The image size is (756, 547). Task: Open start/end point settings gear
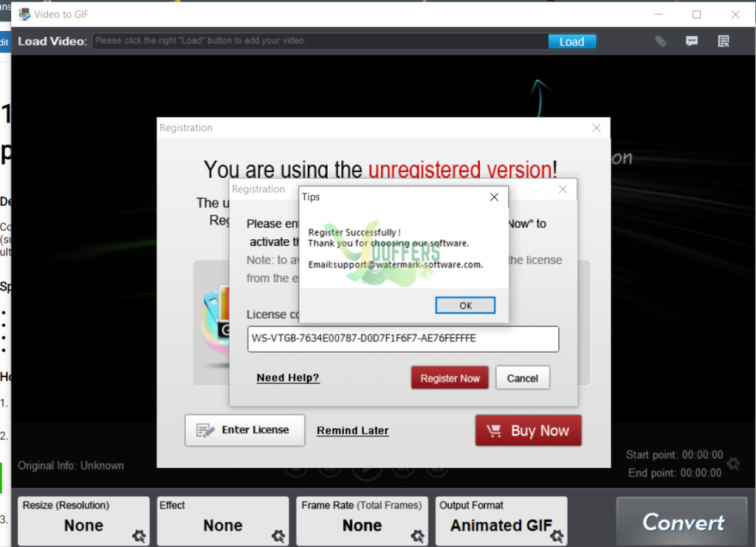click(x=733, y=464)
